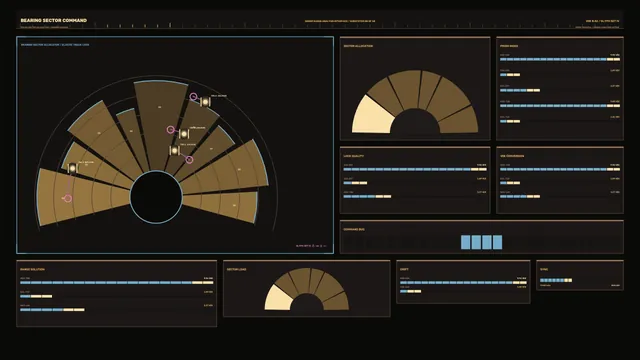Click the Bearing Sector Command title
640x360 pixels.
pos(53,20)
